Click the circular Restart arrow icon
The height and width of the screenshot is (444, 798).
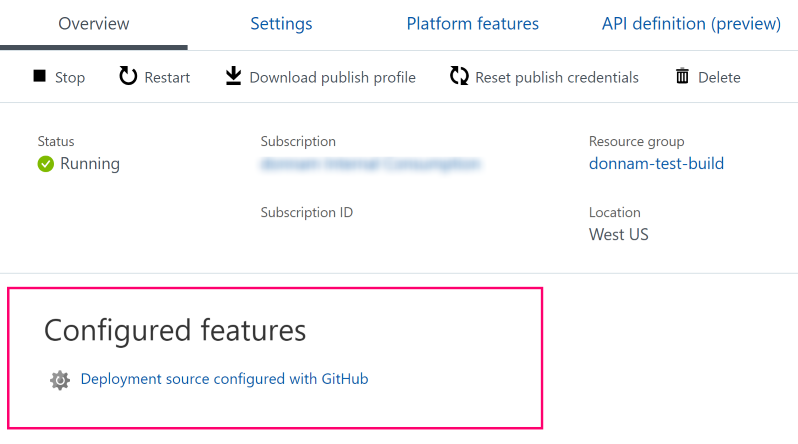pos(128,76)
